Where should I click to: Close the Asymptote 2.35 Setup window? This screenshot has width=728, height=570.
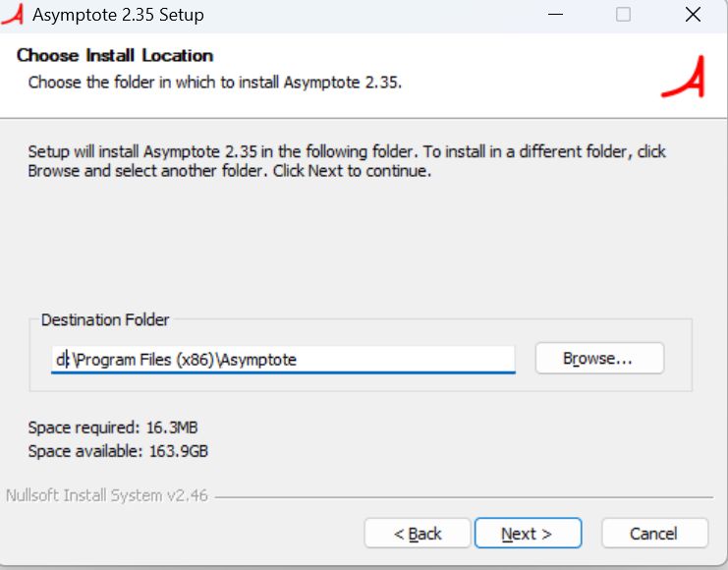(x=691, y=15)
